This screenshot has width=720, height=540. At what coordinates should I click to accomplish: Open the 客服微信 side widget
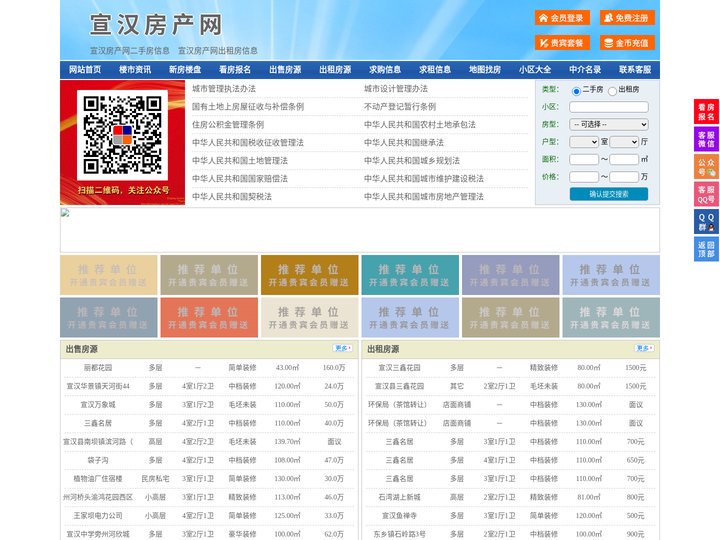click(x=706, y=139)
